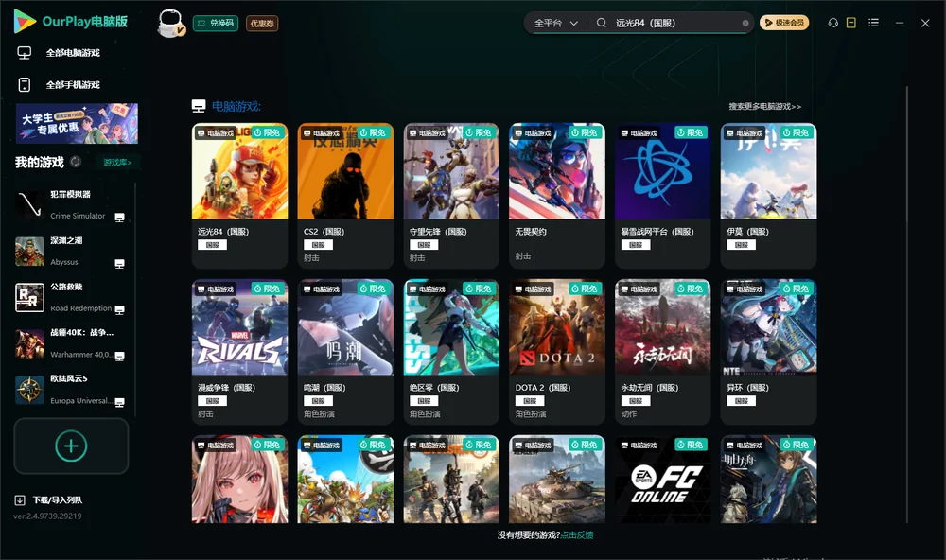Click the 兑换码 redeem code button

(216, 24)
